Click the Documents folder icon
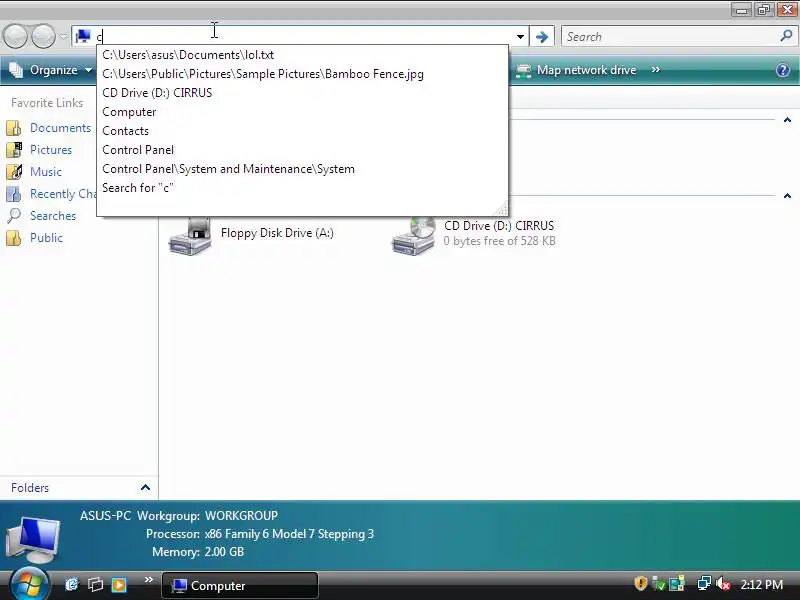Viewport: 800px width, 600px height. coord(14,128)
